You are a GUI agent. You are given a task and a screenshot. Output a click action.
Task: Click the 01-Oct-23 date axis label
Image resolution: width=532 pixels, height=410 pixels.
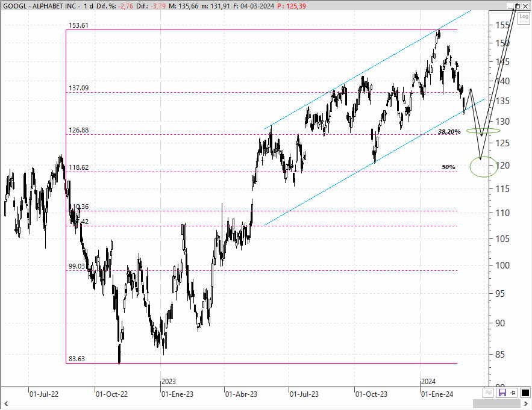(371, 394)
